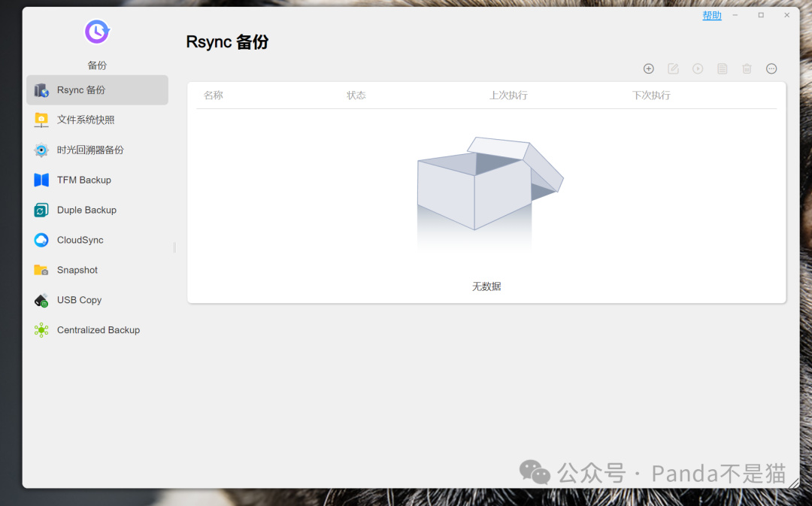Viewport: 812px width, 506px height.
Task: Click the 上次执行 column header
Action: coord(508,95)
